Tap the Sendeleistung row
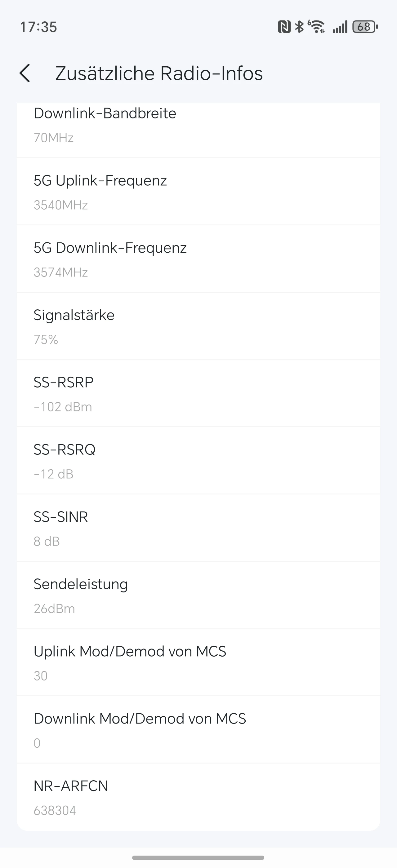Screen dimensions: 397x868 [x=198, y=596]
